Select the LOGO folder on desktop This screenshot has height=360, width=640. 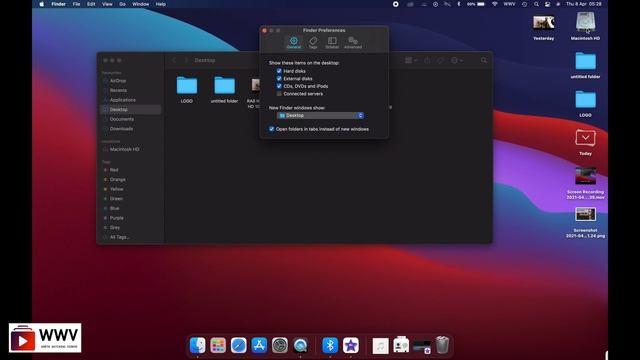[x=585, y=104]
